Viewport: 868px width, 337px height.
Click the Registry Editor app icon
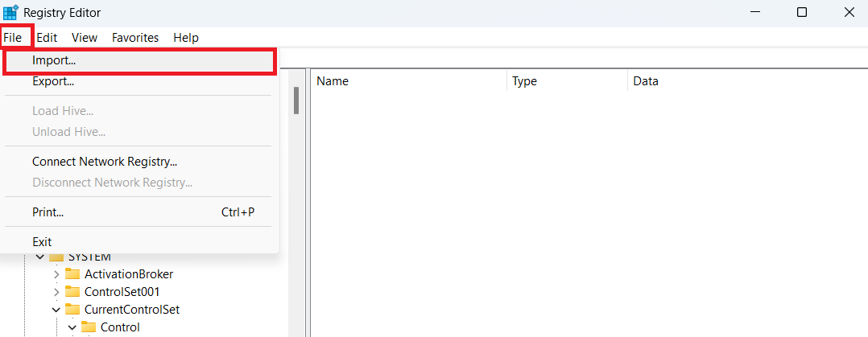pos(11,12)
